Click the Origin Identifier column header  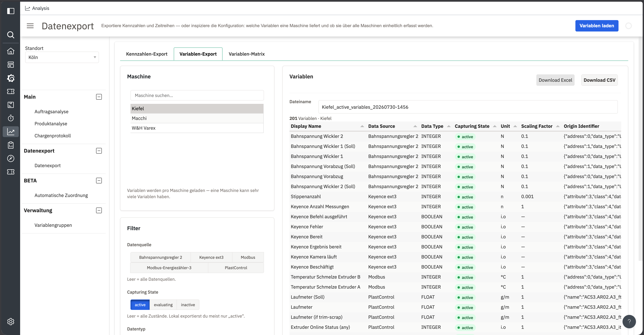pyautogui.click(x=581, y=126)
